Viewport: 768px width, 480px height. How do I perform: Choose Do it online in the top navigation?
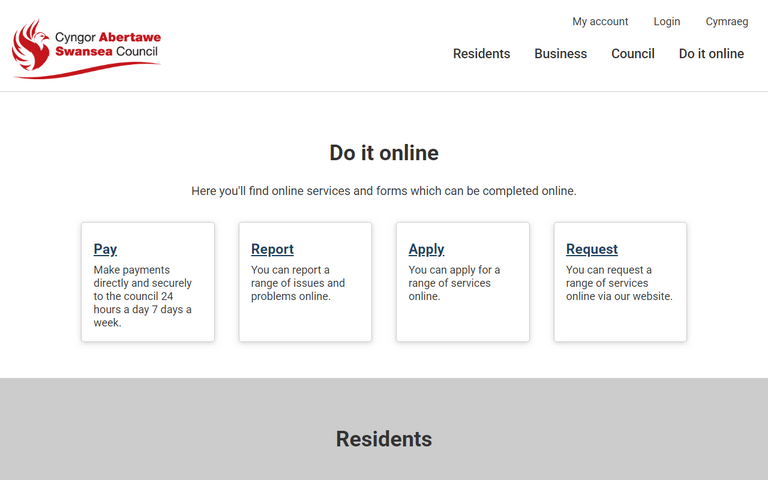(x=711, y=54)
